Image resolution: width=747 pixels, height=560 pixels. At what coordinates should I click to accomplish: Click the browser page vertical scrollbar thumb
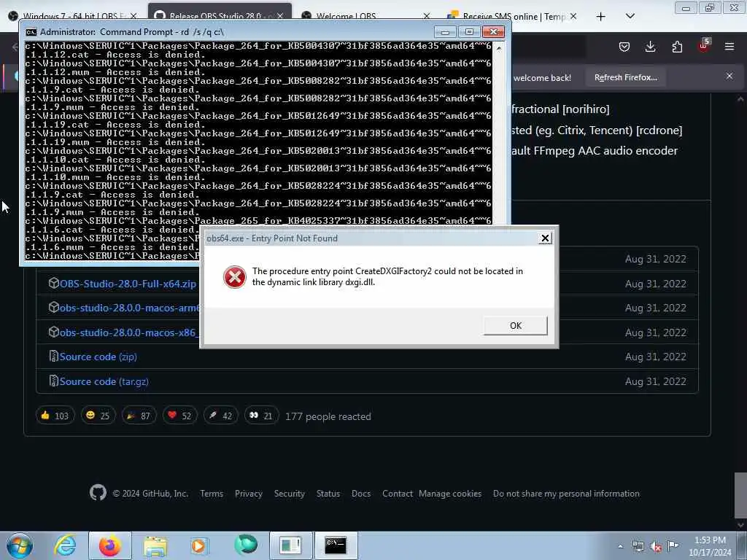point(740,495)
